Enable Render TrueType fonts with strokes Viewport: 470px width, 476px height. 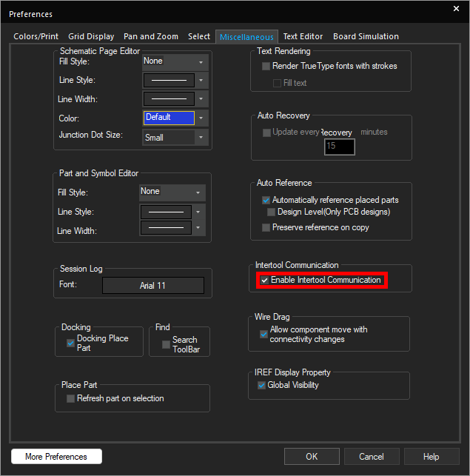tap(266, 67)
